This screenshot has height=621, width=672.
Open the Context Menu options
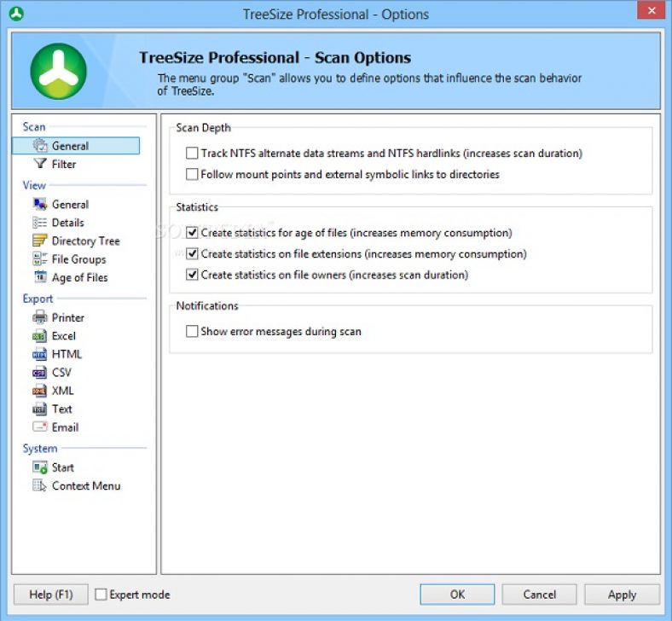coord(86,485)
